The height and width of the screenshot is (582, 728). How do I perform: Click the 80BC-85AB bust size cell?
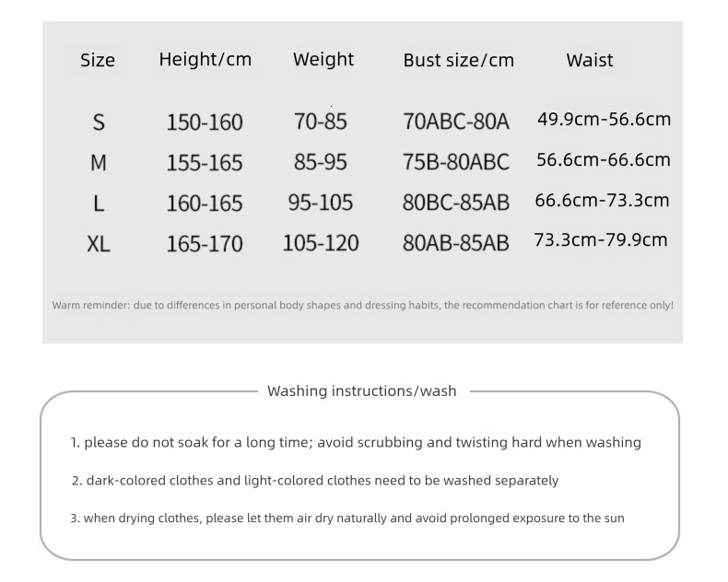tap(455, 204)
